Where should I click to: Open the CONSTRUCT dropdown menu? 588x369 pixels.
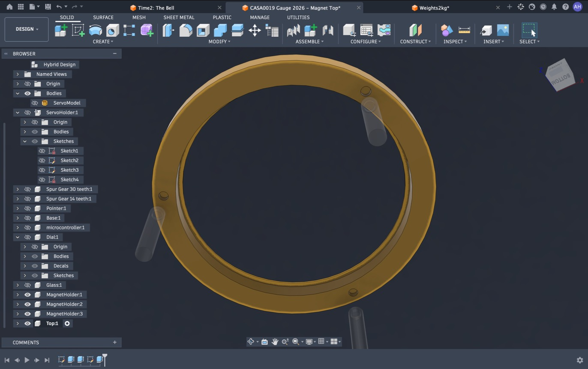coord(415,42)
